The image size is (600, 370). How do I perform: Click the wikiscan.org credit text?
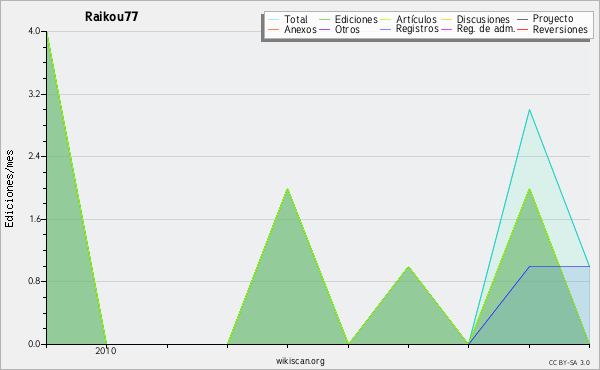click(x=300, y=361)
